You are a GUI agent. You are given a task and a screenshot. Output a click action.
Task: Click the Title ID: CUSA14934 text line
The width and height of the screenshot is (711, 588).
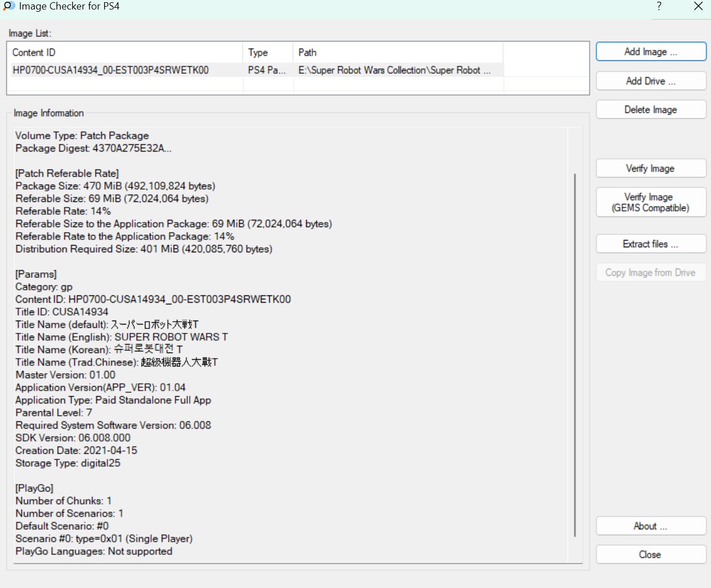62,312
